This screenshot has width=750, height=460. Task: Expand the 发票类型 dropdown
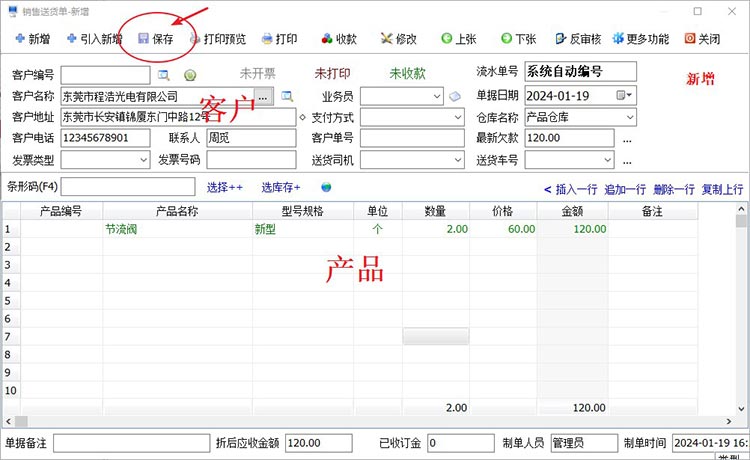pos(143,160)
